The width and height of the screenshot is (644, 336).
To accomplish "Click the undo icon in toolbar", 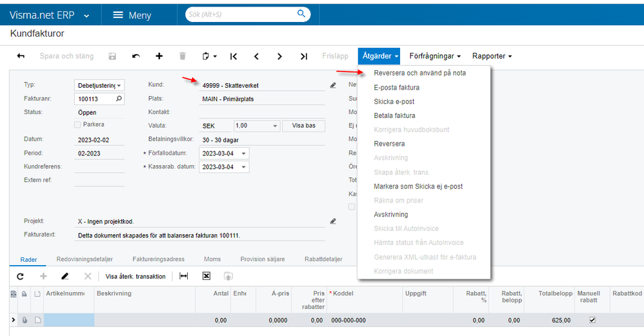I will 136,56.
